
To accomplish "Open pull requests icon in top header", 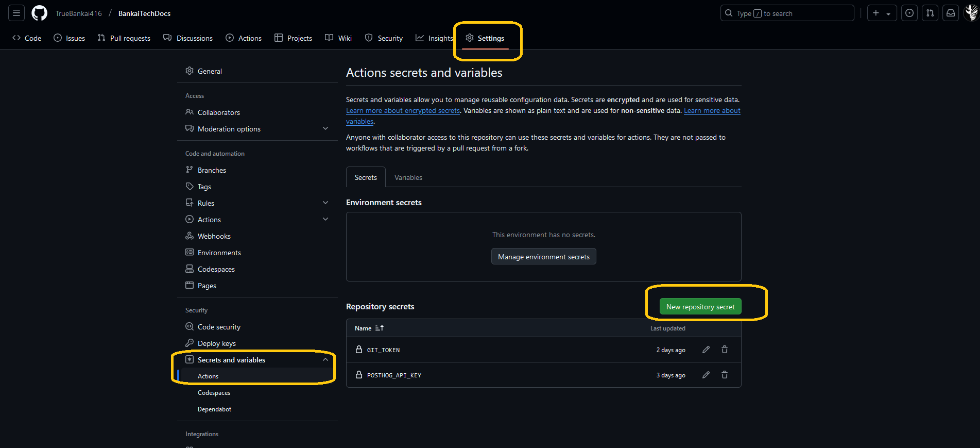I will click(x=930, y=13).
